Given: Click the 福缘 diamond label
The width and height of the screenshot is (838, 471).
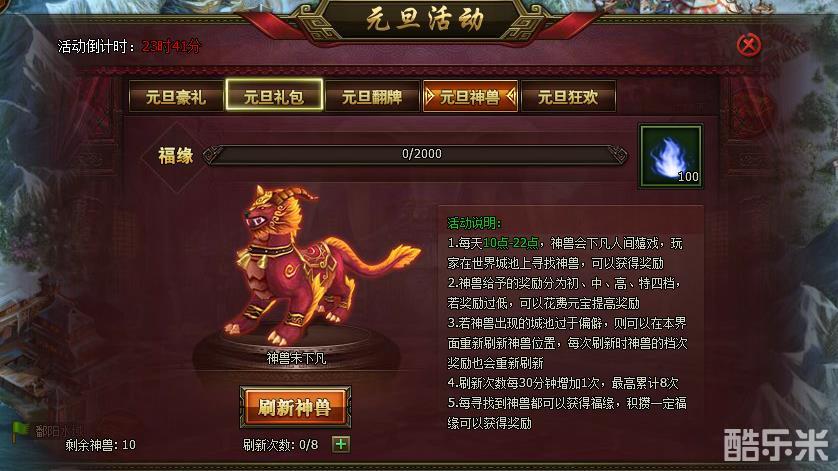Looking at the screenshot, I should tap(175, 156).
